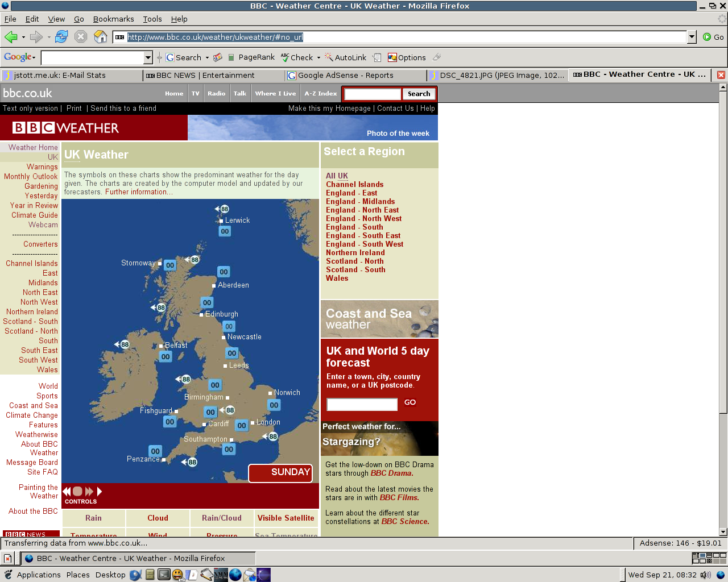Screen dimensions: 728x582
Task: Click the Stop loading icon
Action: (81, 37)
